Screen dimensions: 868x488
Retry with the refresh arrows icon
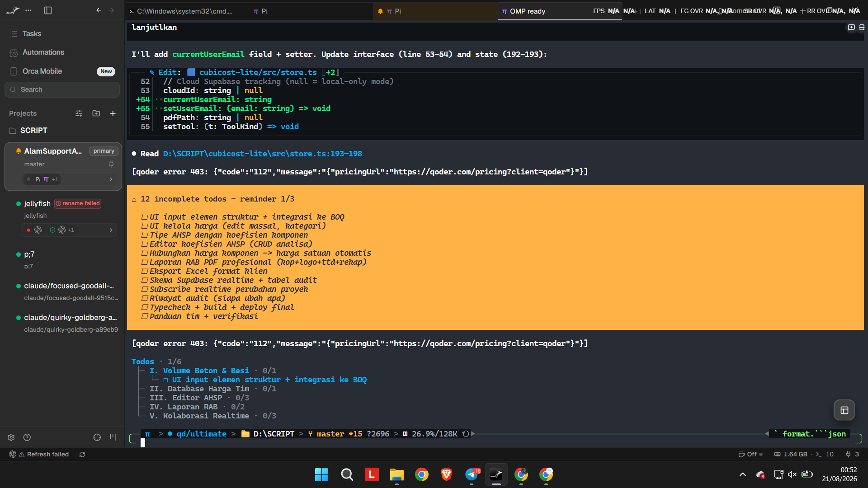coord(82,455)
